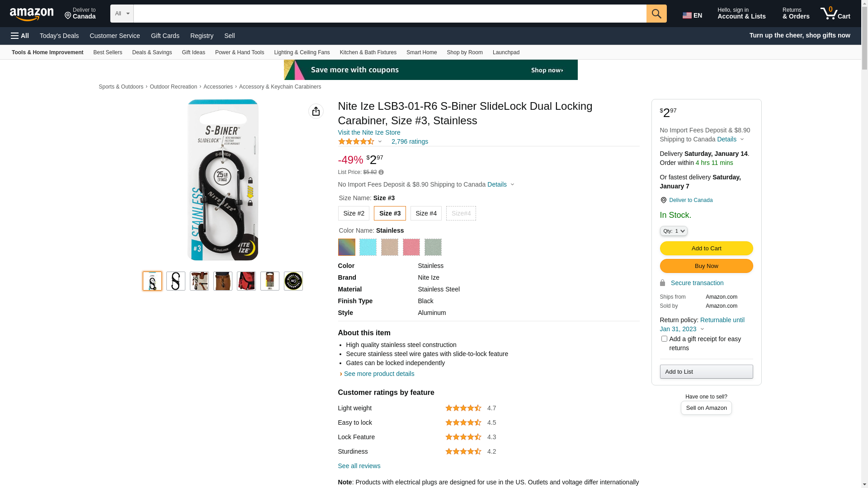This screenshot has height=488, width=868.
Task: Choose the light blue color swatch
Action: [368, 247]
